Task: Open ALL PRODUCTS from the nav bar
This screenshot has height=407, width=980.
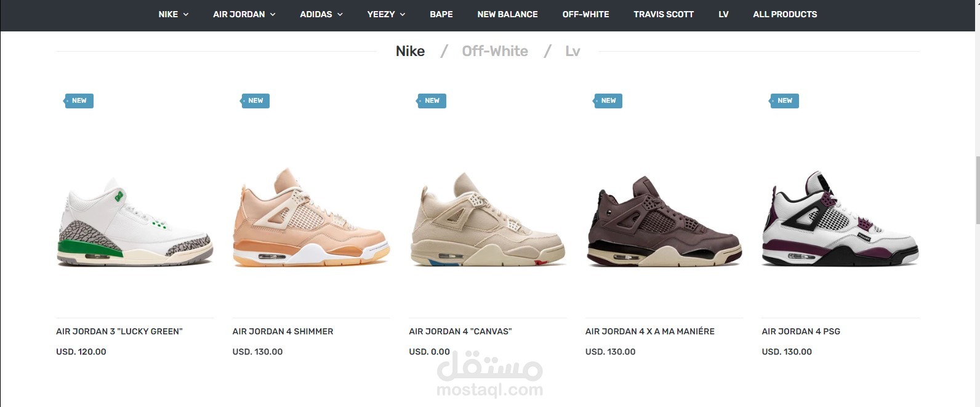Action: pos(785,14)
